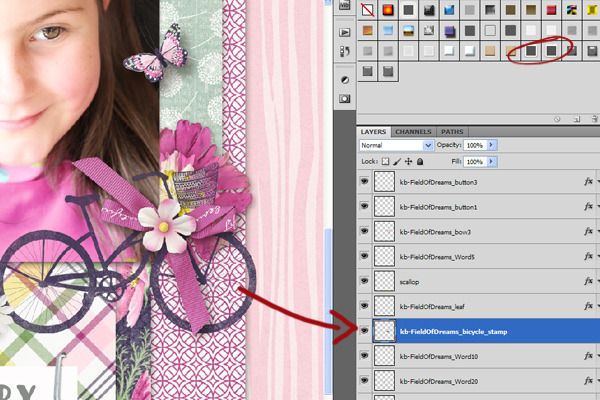Click the Create New Style icon

point(577,119)
